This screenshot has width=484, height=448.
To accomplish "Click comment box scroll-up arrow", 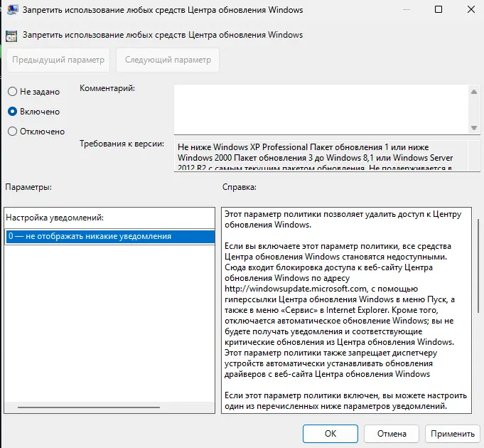I will pos(474,92).
